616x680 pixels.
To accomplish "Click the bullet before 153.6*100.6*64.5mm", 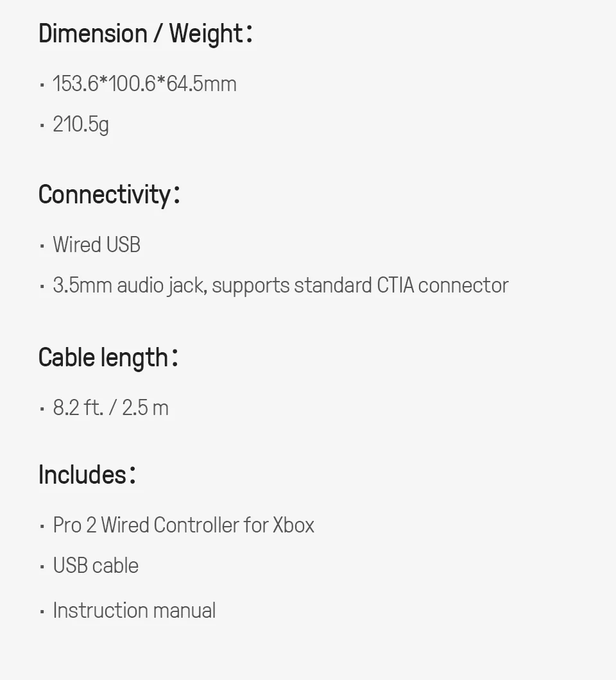I will [42, 85].
